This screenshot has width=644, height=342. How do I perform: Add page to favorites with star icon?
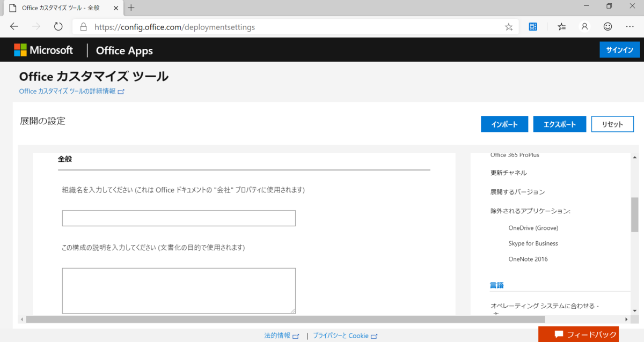[x=509, y=27]
